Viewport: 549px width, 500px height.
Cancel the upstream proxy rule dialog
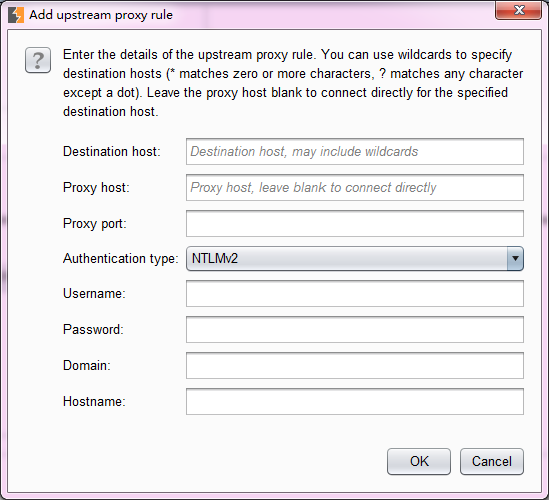(x=492, y=461)
